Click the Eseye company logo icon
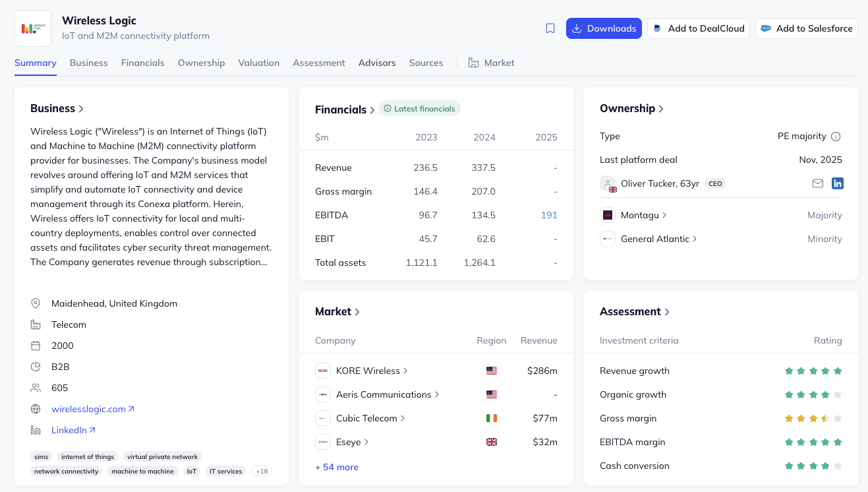 tap(323, 442)
